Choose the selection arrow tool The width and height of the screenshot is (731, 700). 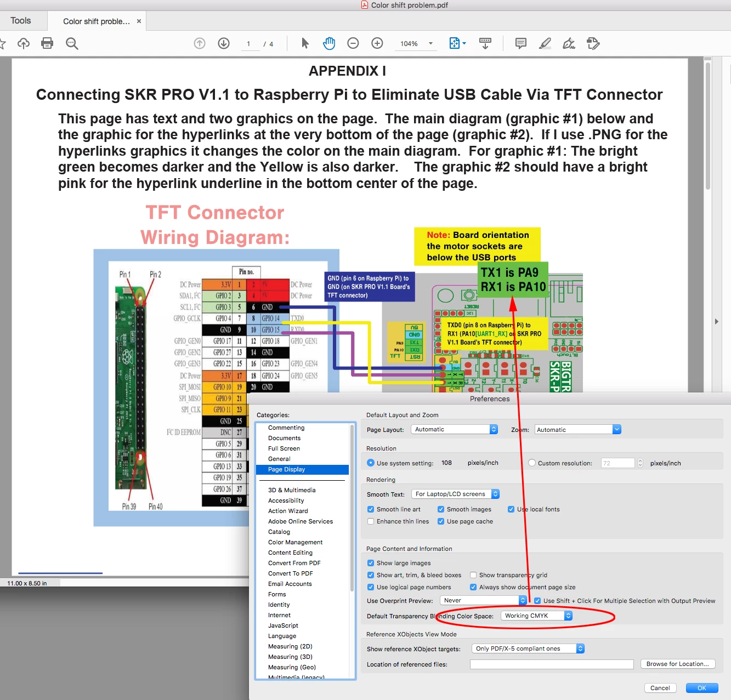tap(305, 43)
